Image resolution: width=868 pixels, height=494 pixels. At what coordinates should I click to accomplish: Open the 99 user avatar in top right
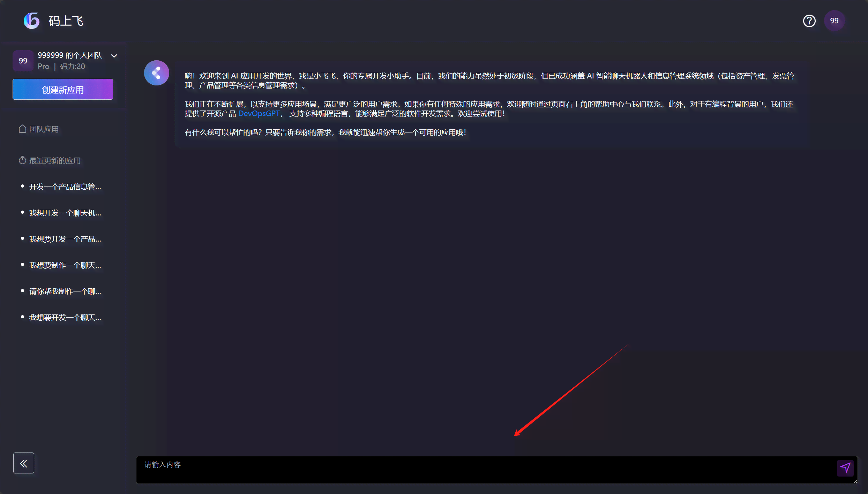[x=834, y=21]
